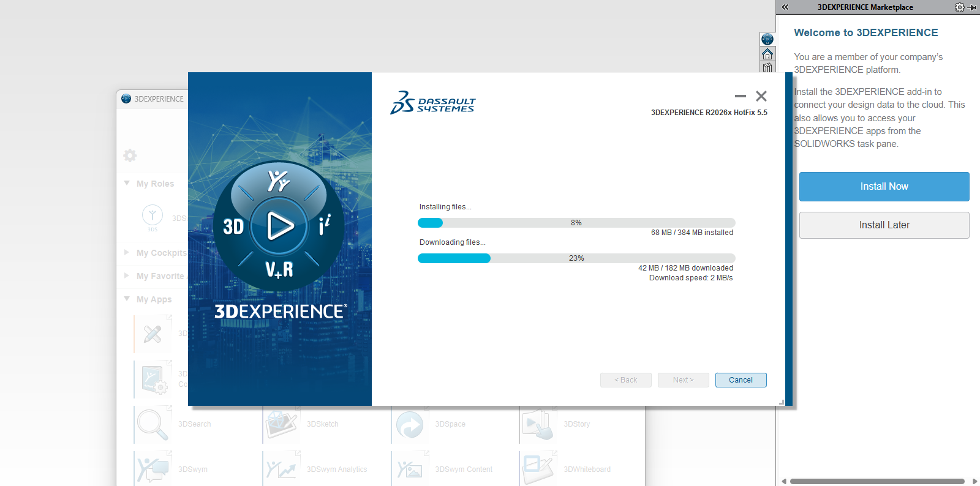Expand the My Favorite section
980x486 pixels.
127,275
